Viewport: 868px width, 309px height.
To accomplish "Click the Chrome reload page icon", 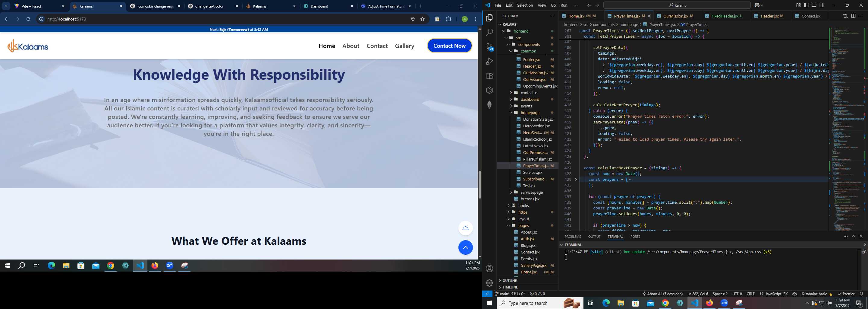I will click(28, 19).
